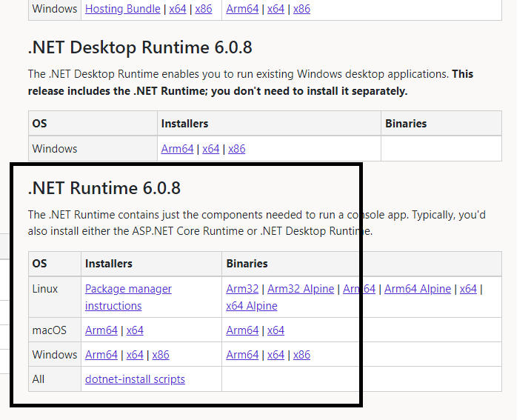Download .NET Runtime Windows Arm64 binary

(x=242, y=355)
